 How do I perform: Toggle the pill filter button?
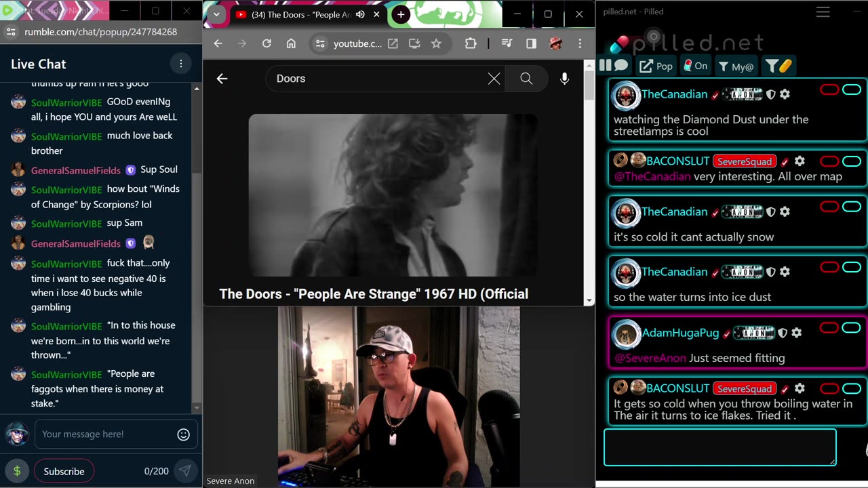pyautogui.click(x=778, y=66)
